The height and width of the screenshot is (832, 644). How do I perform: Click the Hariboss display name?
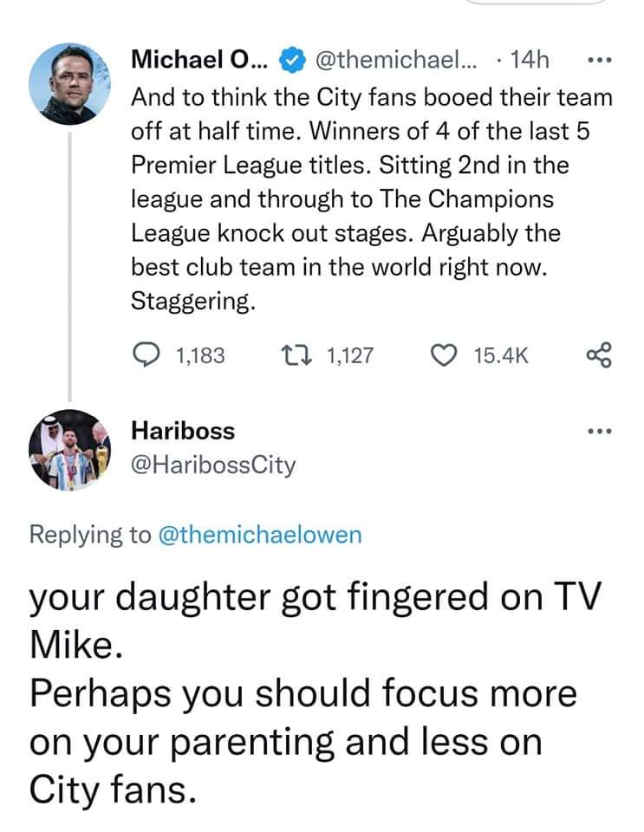(x=183, y=431)
